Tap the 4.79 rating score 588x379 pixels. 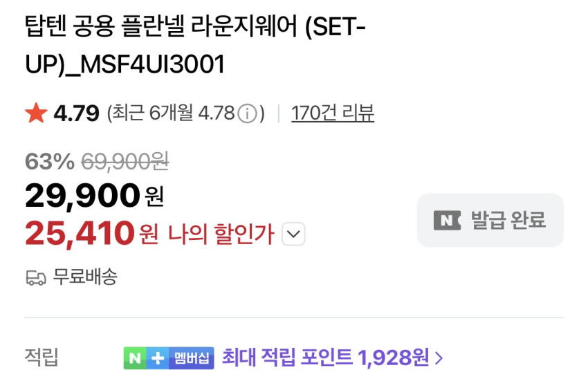coord(76,113)
